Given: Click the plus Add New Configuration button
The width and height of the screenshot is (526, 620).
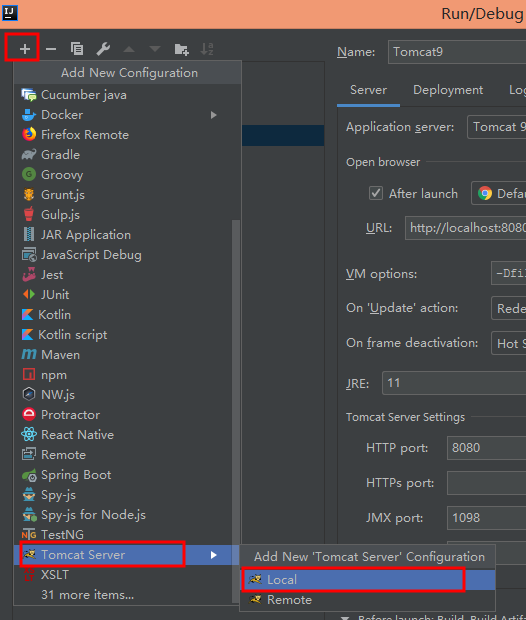Looking at the screenshot, I should tap(25, 49).
